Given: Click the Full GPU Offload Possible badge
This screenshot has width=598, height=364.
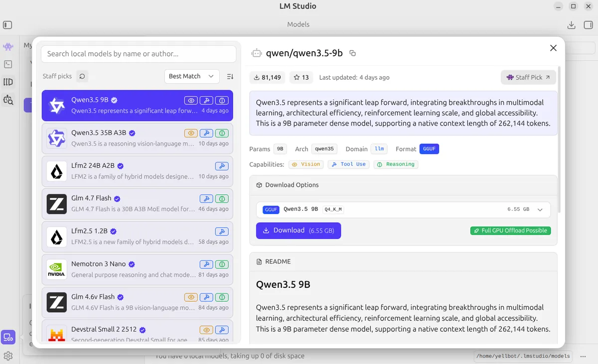Looking at the screenshot, I should click(510, 231).
